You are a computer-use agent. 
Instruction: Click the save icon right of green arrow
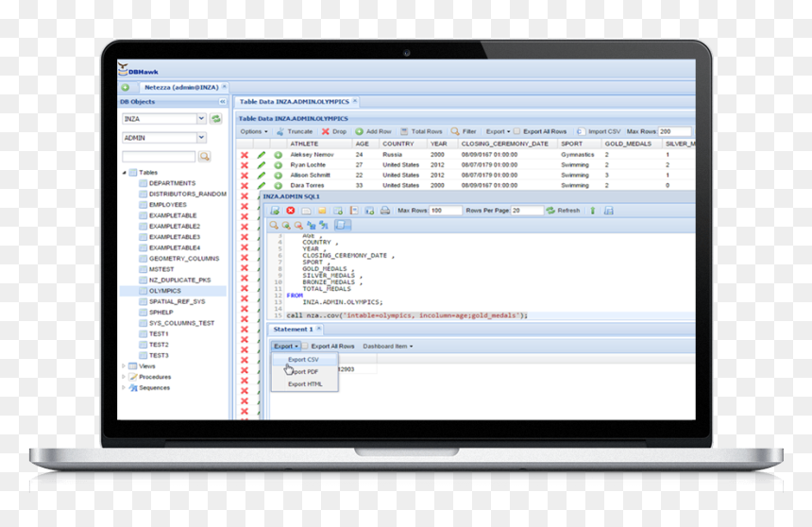click(609, 211)
